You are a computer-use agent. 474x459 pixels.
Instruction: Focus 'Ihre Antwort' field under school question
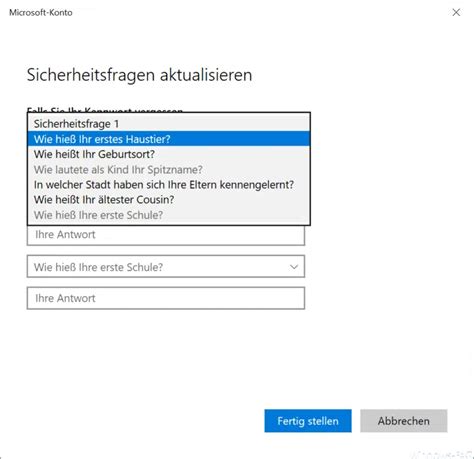click(x=166, y=298)
